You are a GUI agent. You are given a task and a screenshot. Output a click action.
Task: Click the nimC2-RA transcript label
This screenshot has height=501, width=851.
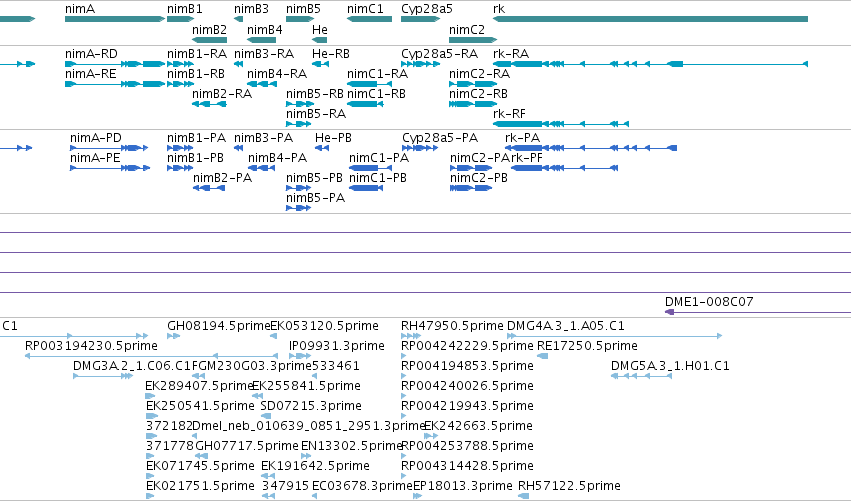tap(479, 74)
